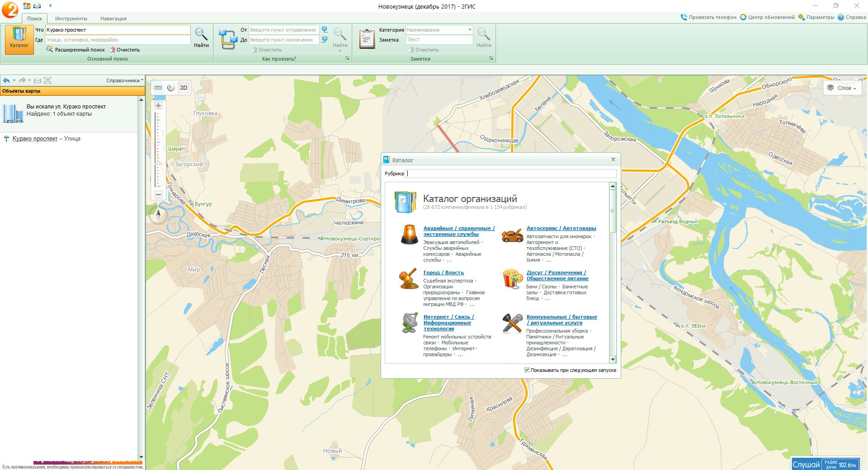Open the Автосервис / Автотовары link
The image size is (868, 470).
tap(561, 228)
